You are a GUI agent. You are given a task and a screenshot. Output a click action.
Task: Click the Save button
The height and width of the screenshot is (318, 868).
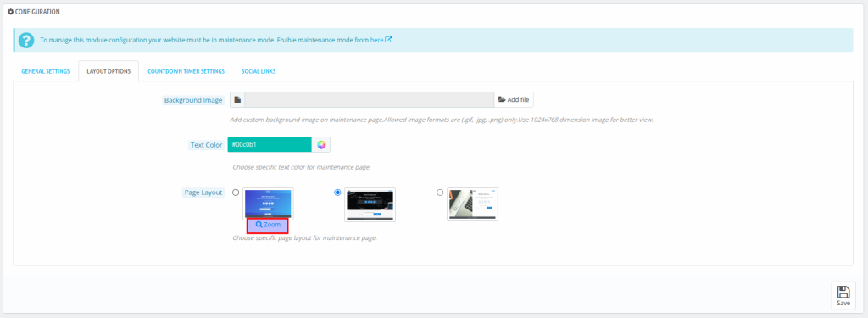[x=843, y=295]
